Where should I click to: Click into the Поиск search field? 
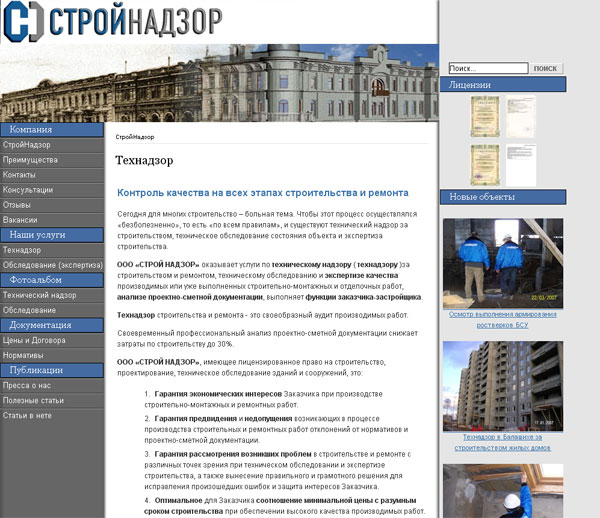pos(488,68)
